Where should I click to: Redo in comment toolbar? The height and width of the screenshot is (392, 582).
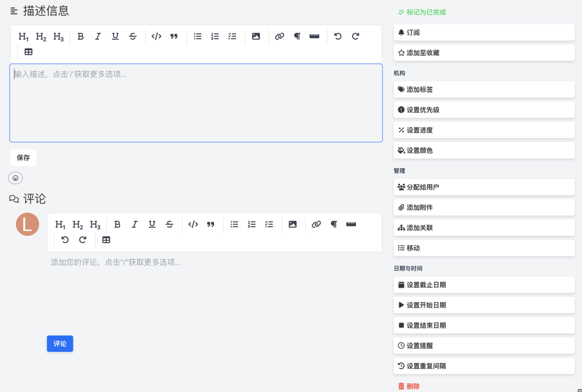point(82,240)
